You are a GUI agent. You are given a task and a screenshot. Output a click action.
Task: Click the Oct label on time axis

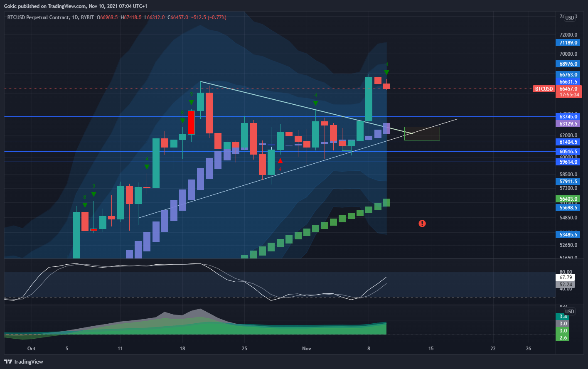pyautogui.click(x=31, y=349)
